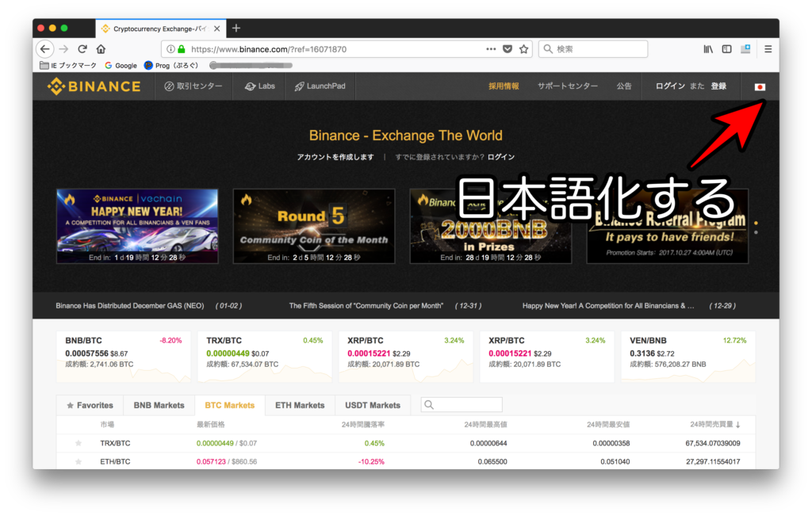Screen dimensions: 812x516
Task: Sort by 24時間騰落率 column header
Action: (x=362, y=424)
